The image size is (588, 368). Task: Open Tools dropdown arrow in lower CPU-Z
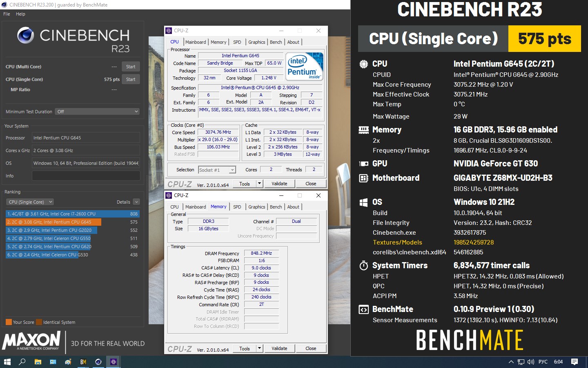[x=259, y=348]
